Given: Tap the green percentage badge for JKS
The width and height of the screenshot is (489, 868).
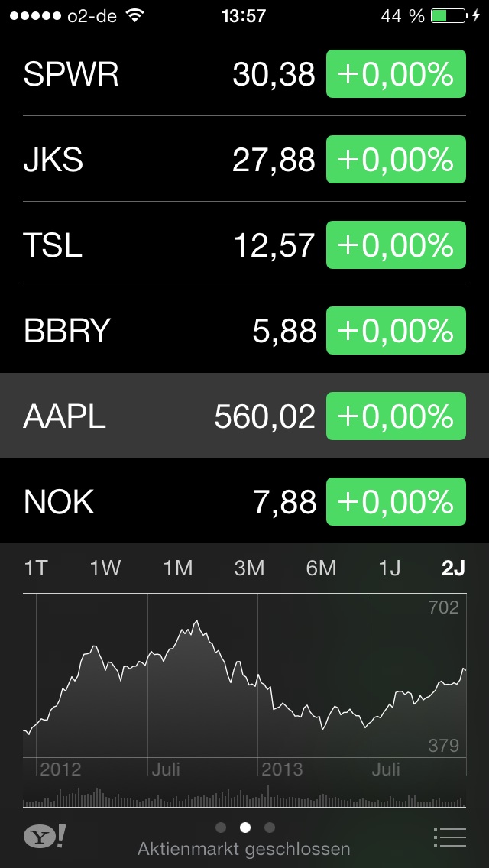Looking at the screenshot, I should (x=395, y=160).
